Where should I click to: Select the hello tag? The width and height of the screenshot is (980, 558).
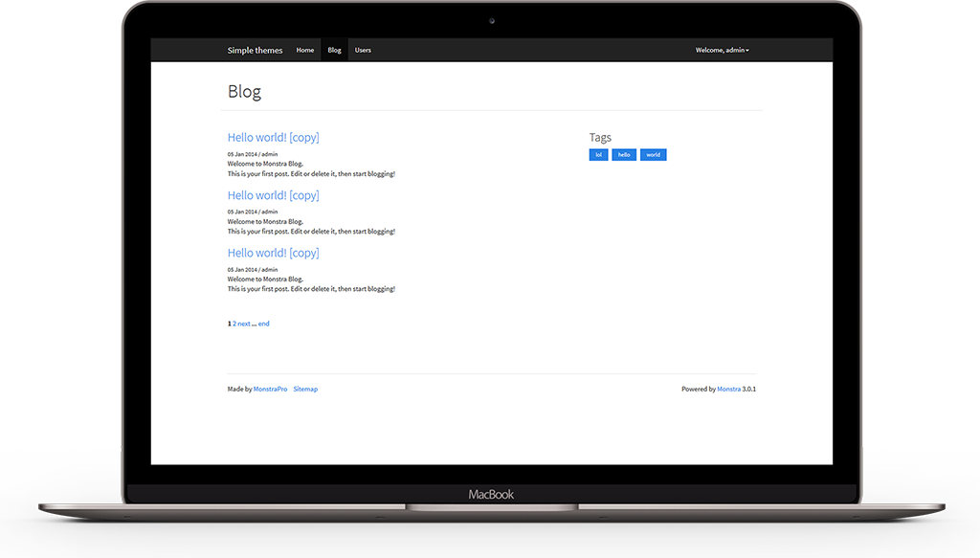(623, 154)
